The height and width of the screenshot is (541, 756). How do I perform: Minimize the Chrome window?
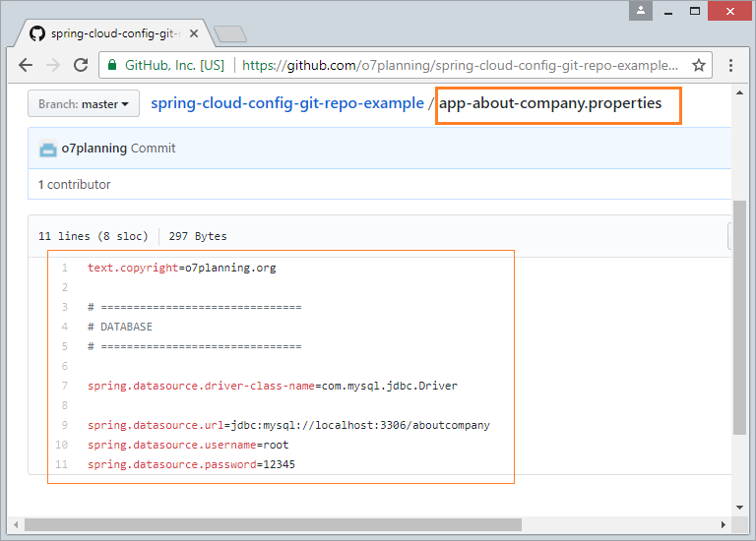pos(668,12)
